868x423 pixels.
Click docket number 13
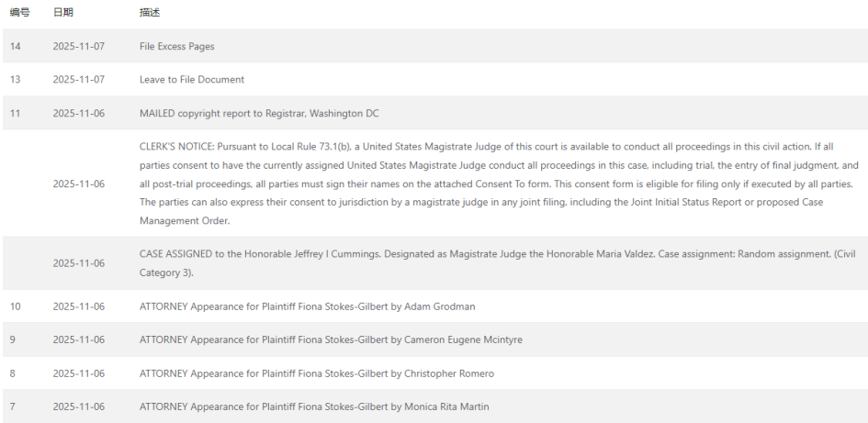pyautogui.click(x=15, y=80)
